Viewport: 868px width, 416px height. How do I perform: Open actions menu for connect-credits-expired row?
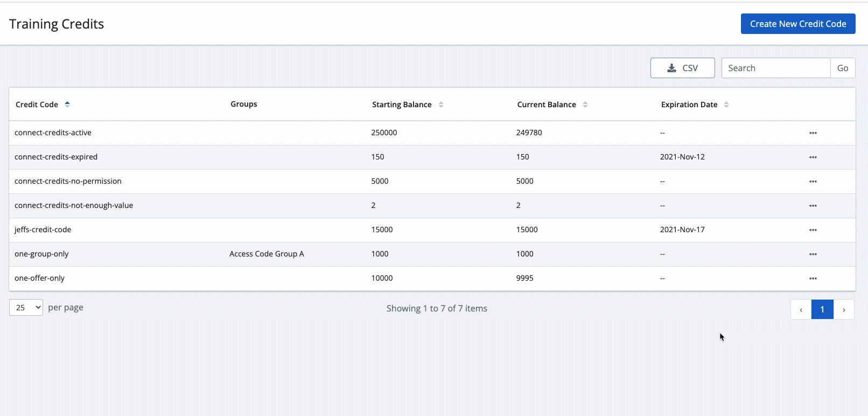(x=813, y=157)
